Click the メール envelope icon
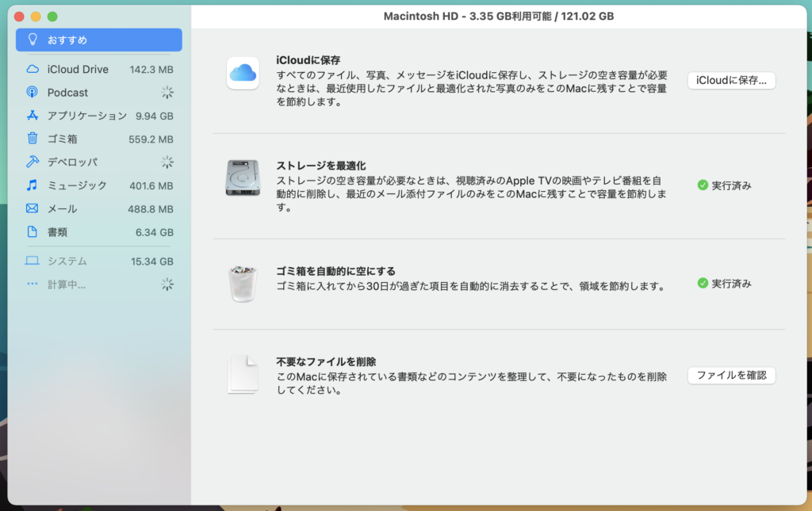The image size is (812, 511). click(32, 208)
